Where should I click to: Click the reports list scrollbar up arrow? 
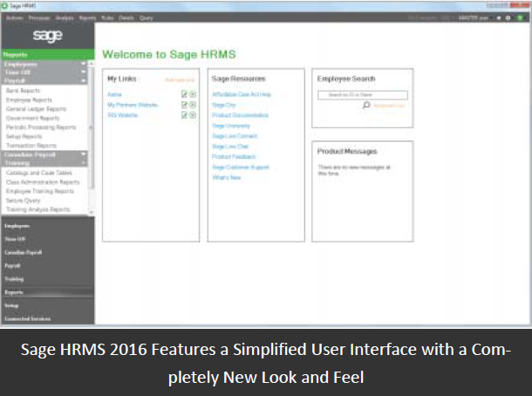(x=91, y=64)
